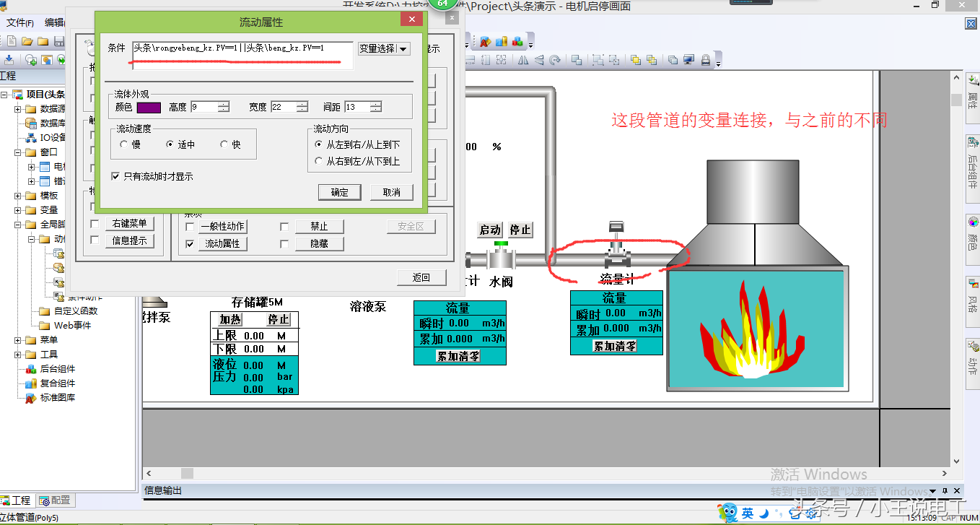
Task: Click the rotate toolbar icon
Action: tap(554, 60)
